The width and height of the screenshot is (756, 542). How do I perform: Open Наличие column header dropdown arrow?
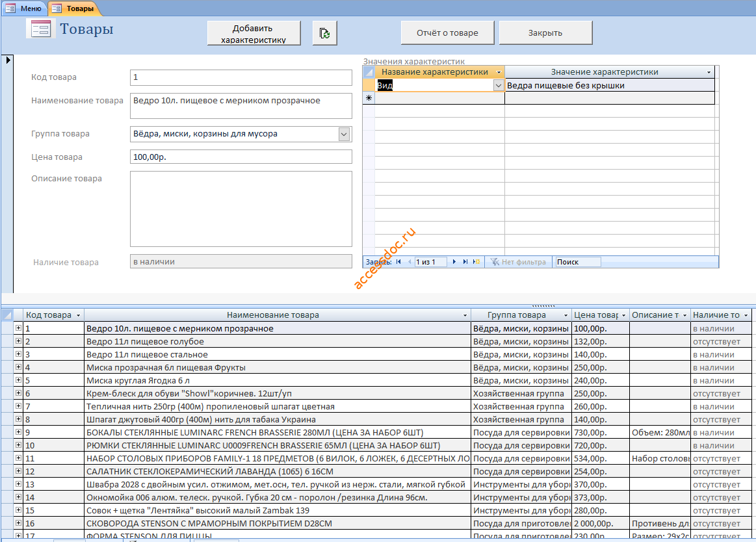pyautogui.click(x=746, y=315)
